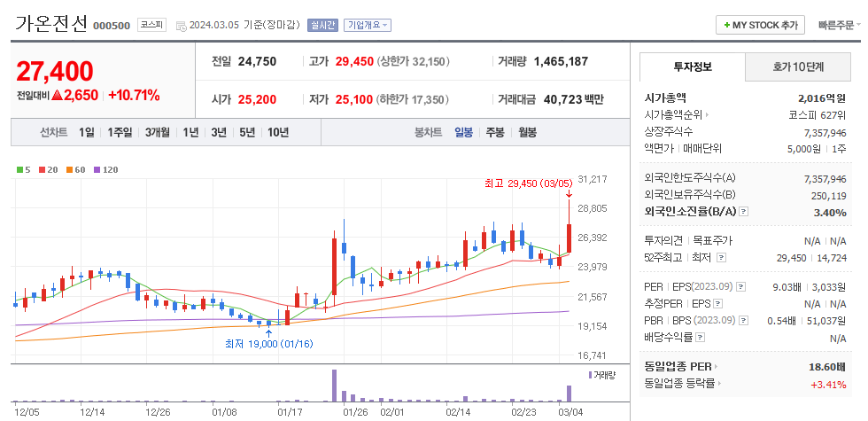
Task: Click the 외국인소진율 value 3.40%
Action: (x=830, y=213)
